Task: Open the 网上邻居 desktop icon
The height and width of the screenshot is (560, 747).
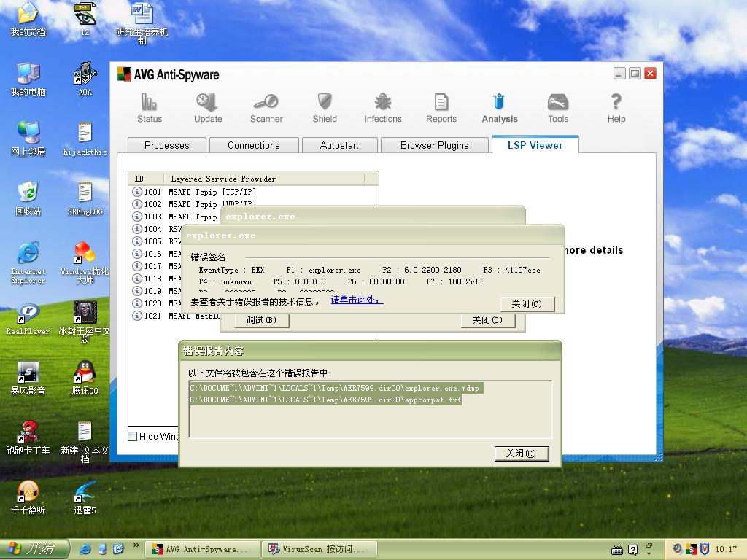Action: coord(28,139)
